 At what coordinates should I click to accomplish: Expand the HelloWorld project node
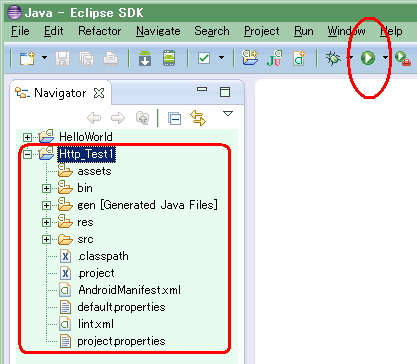(x=27, y=137)
